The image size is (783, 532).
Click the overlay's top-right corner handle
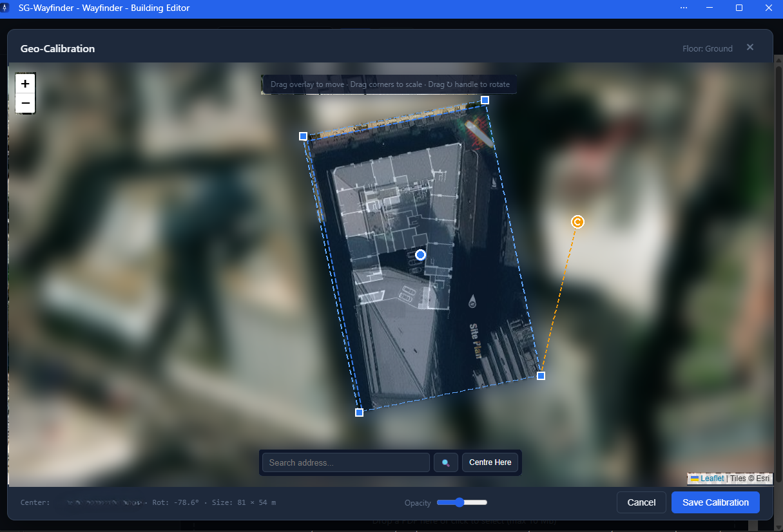coord(485,100)
